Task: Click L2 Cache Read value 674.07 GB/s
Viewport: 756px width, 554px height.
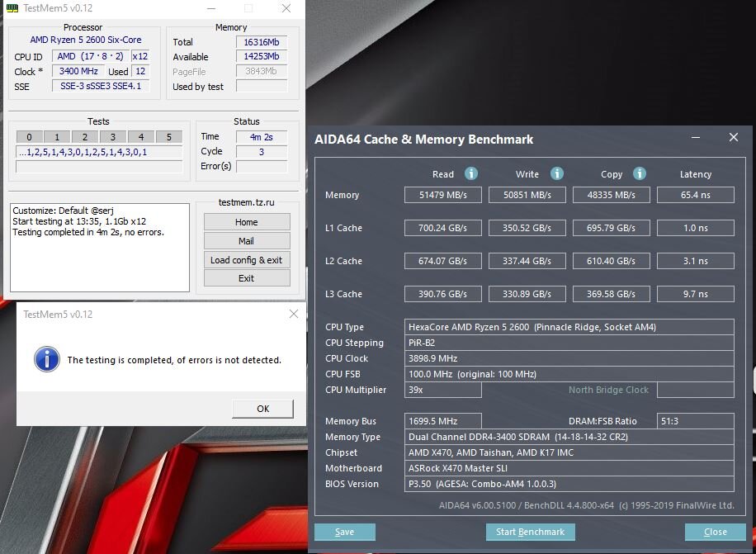Action: tap(442, 261)
